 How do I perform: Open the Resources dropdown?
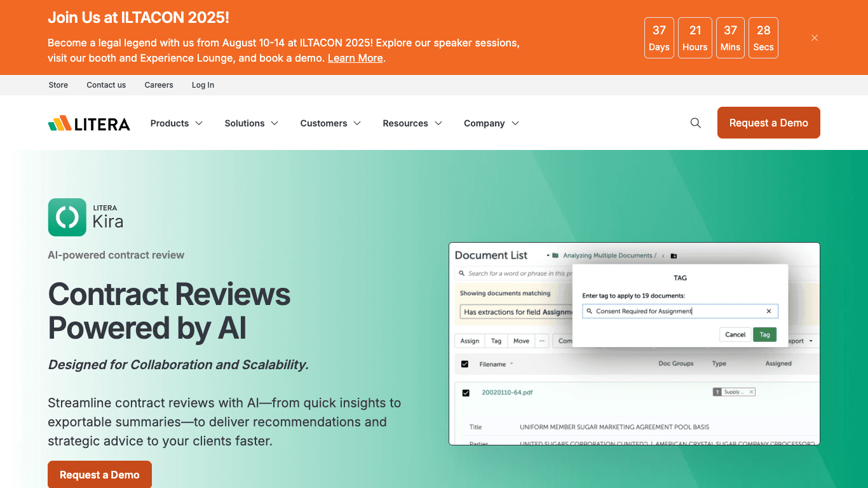[x=413, y=123]
